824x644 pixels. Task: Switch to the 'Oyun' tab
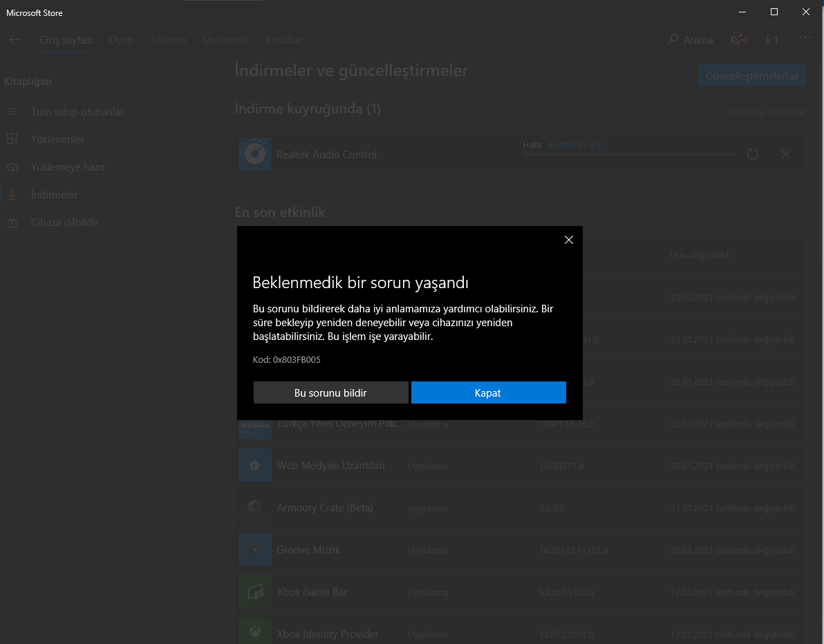click(122, 40)
